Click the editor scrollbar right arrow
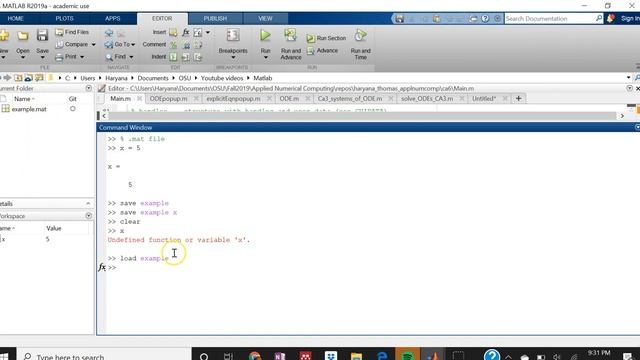Viewport: 640px width, 360px height. pos(622,116)
